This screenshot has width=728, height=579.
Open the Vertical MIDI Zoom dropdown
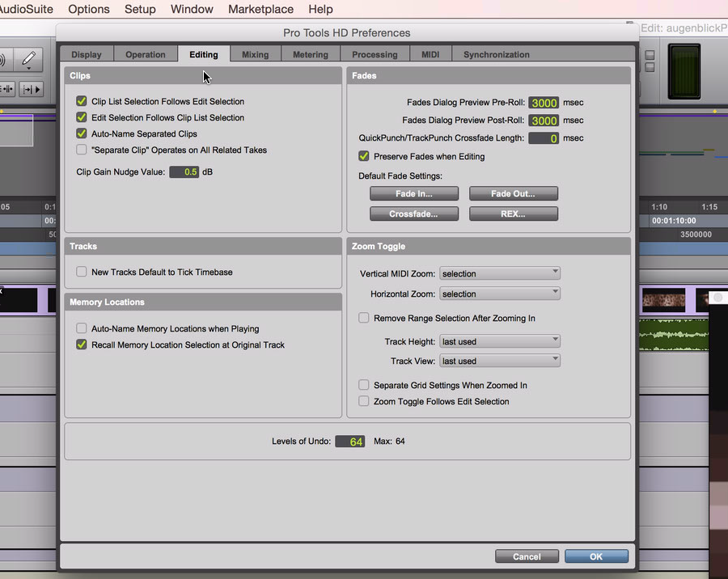[x=500, y=273]
